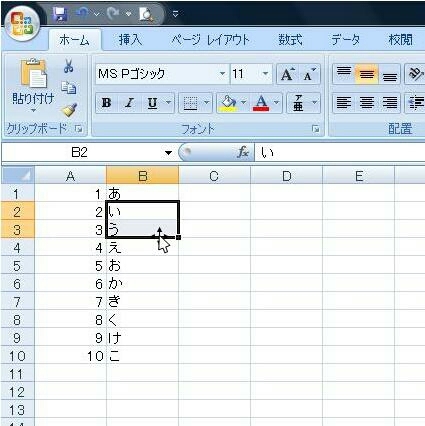This screenshot has height=426, width=425.
Task: Select row 10 header
Action: (x=17, y=356)
